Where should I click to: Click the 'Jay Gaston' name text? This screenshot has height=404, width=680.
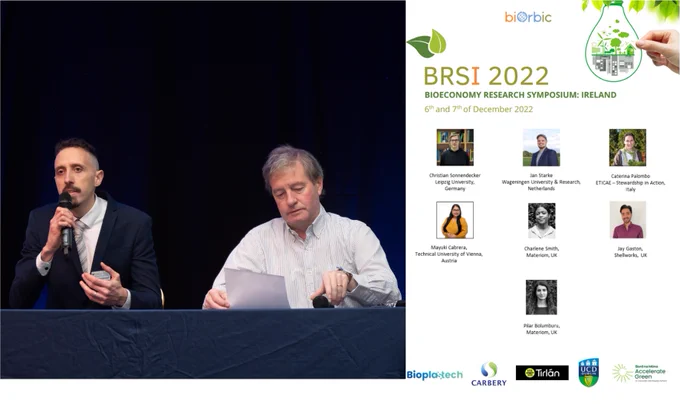pos(630,248)
